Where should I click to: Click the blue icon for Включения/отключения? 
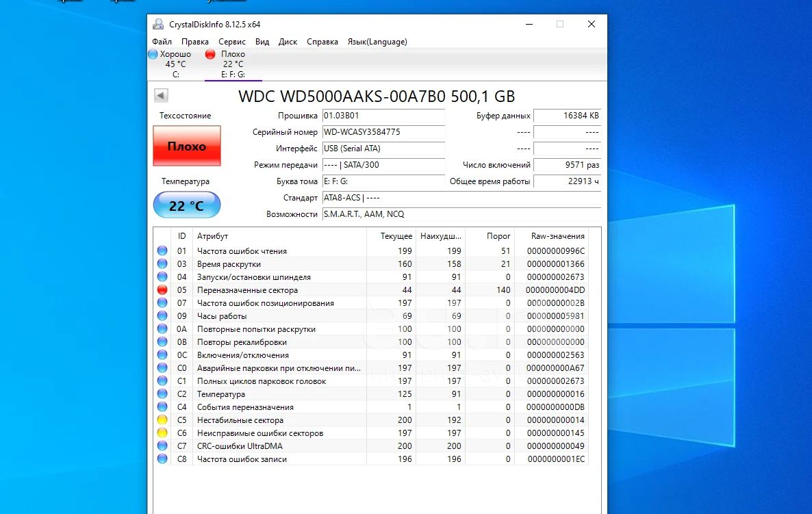(163, 355)
